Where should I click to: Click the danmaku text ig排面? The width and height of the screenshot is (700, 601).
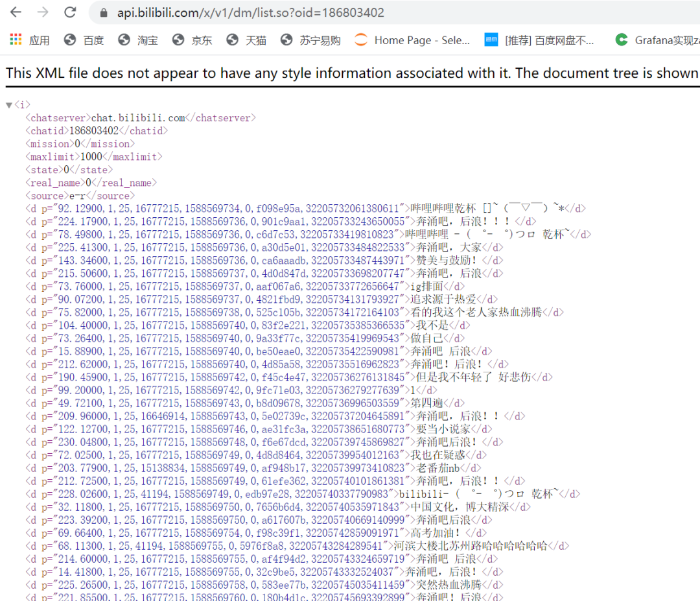coord(426,286)
